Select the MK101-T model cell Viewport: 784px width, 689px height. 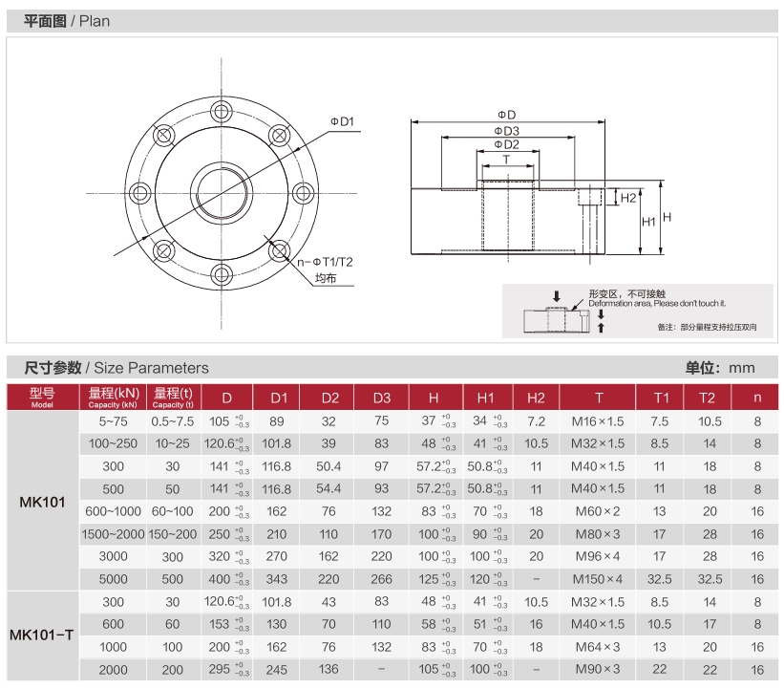[x=42, y=635]
